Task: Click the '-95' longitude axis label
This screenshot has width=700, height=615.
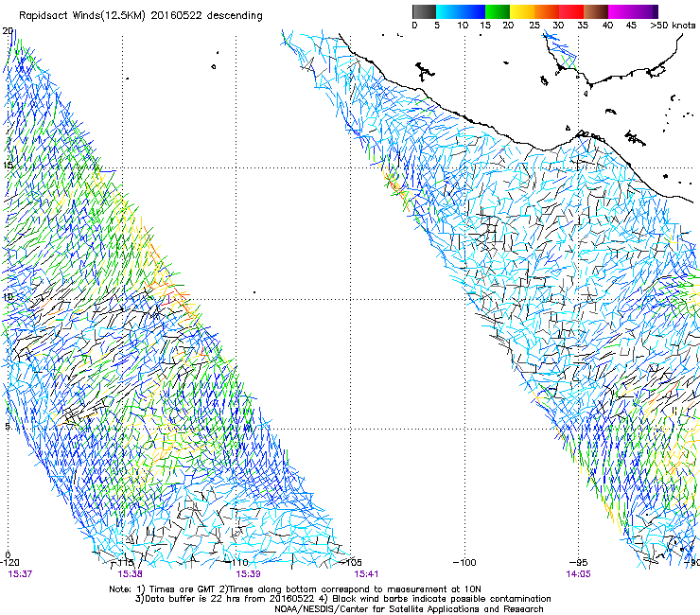Action: pyautogui.click(x=579, y=562)
